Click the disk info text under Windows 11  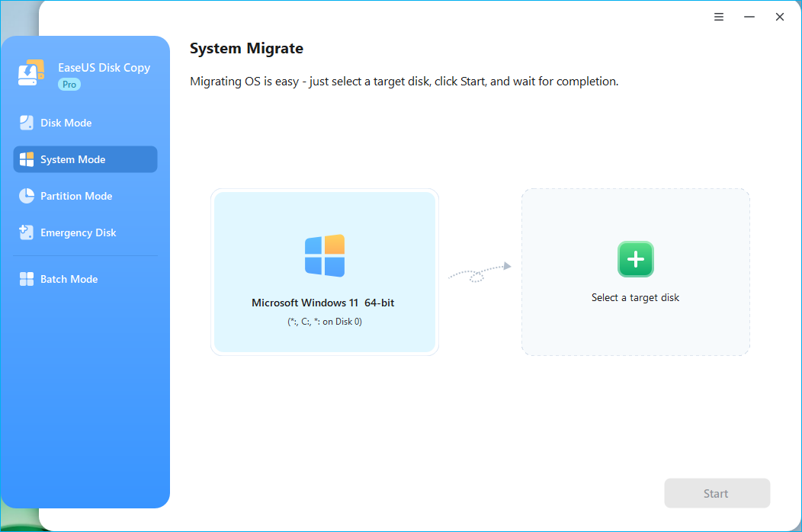(x=323, y=321)
